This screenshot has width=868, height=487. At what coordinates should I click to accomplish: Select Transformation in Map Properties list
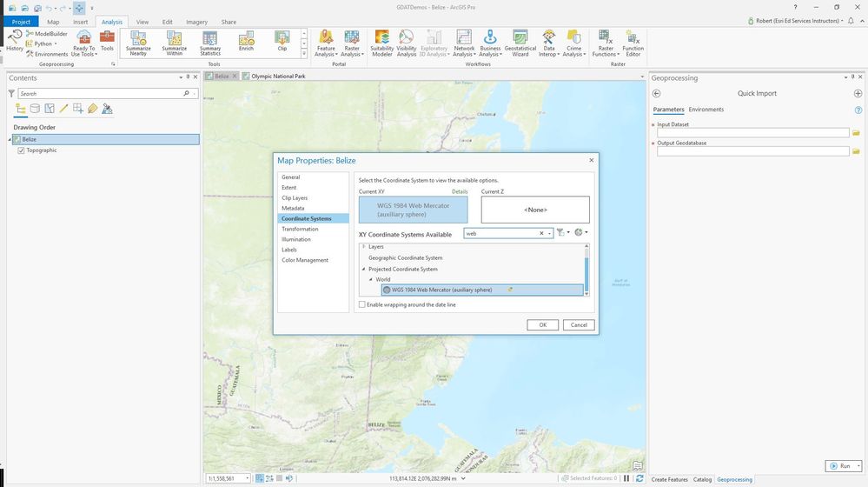(300, 229)
